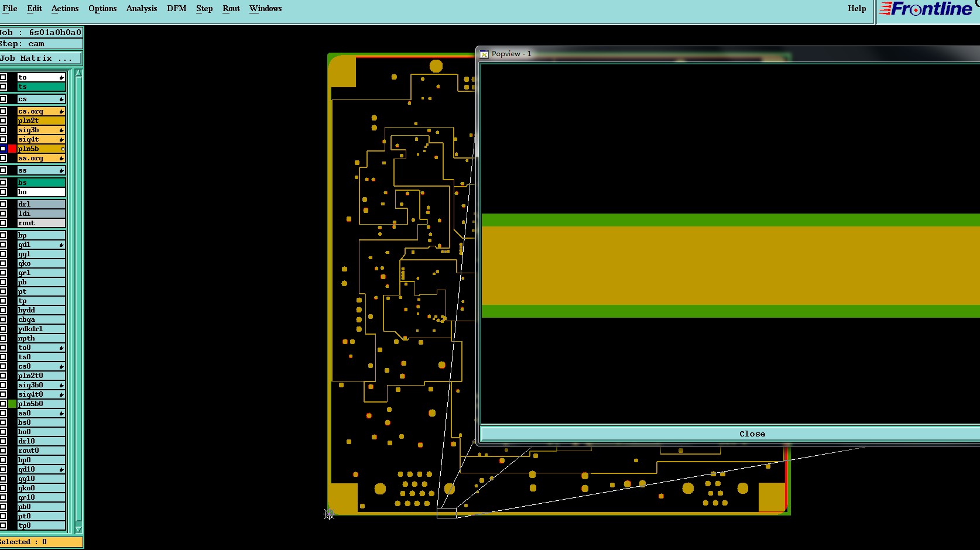Select the bo layer name

pos(41,192)
